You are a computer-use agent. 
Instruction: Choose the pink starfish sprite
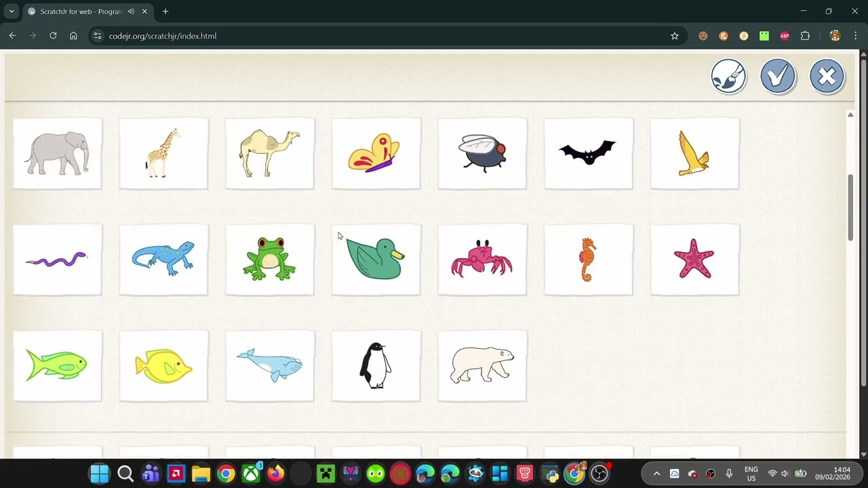coord(694,260)
